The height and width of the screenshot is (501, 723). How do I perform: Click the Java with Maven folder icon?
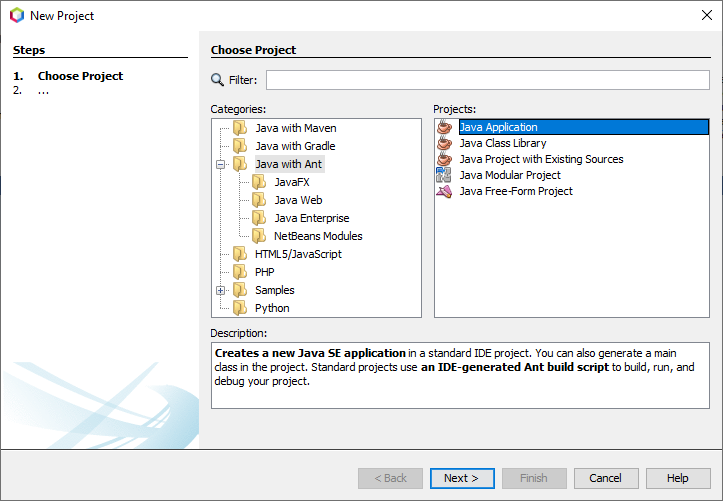click(x=240, y=128)
